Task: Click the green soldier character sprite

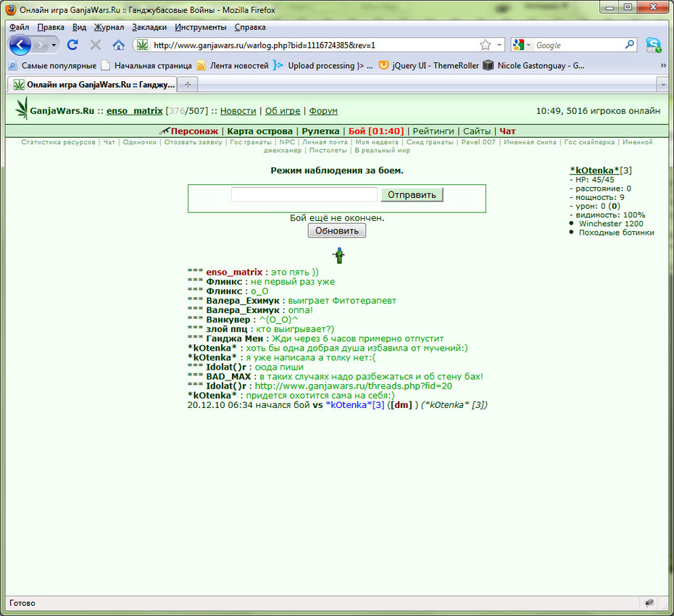Action: pyautogui.click(x=339, y=255)
